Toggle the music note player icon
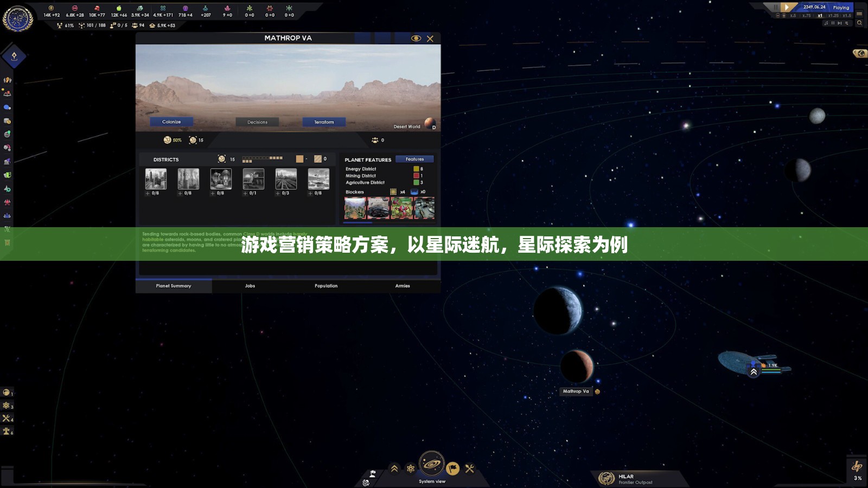 click(826, 23)
